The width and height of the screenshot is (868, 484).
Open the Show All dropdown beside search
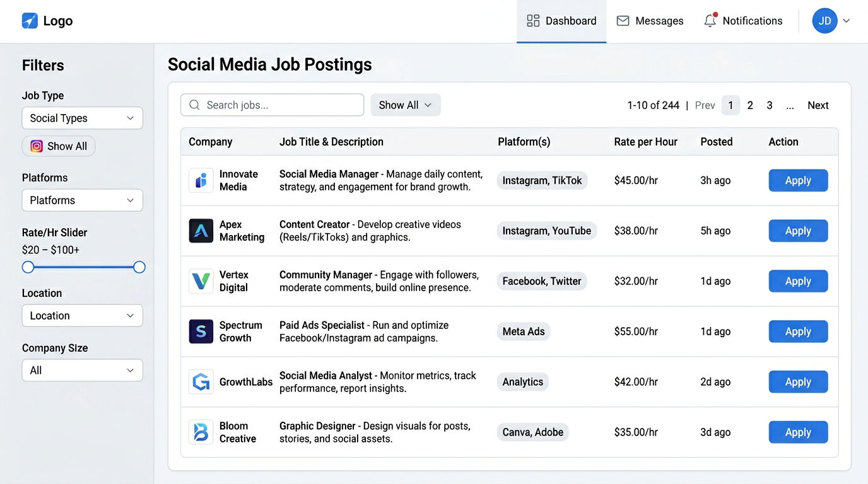pyautogui.click(x=406, y=105)
